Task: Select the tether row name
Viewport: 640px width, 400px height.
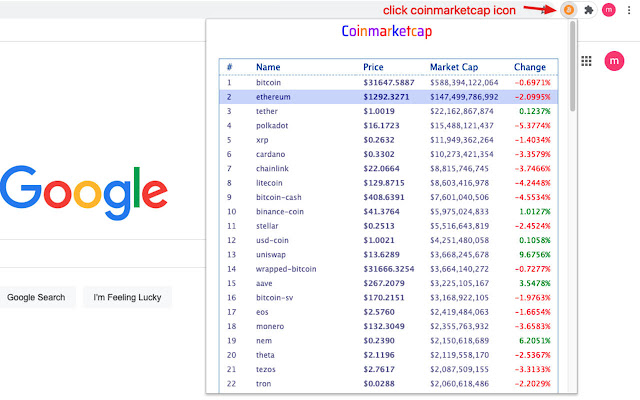Action: 267,111
